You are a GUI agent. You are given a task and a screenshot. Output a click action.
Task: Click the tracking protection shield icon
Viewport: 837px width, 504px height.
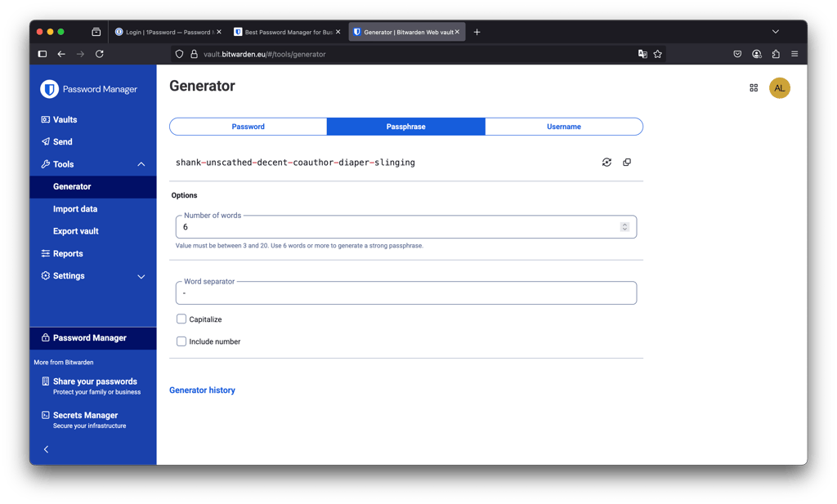(x=179, y=54)
